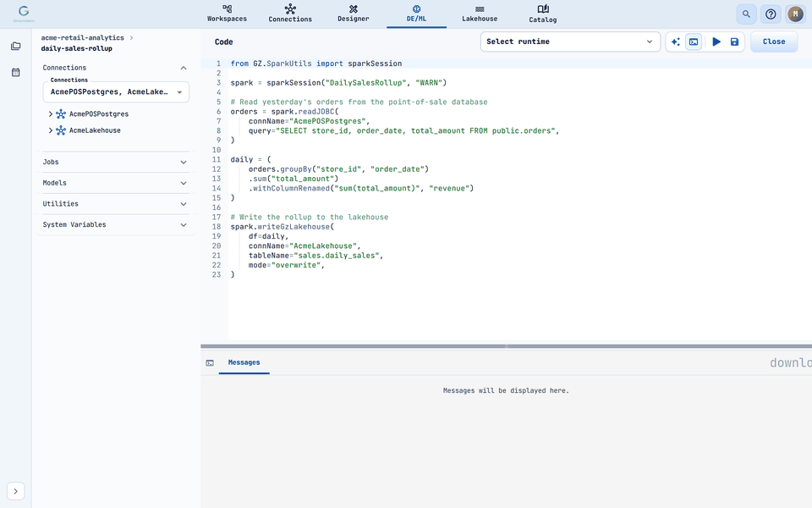Click the mode="overwrite" line
The width and height of the screenshot is (812, 508).
287,265
